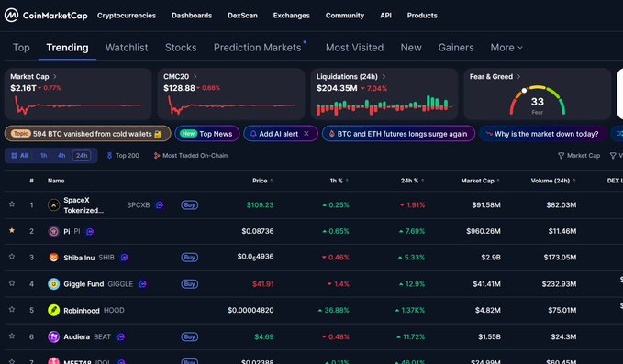This screenshot has height=364, width=623.
Task: Switch to the Top tab
Action: (21, 48)
